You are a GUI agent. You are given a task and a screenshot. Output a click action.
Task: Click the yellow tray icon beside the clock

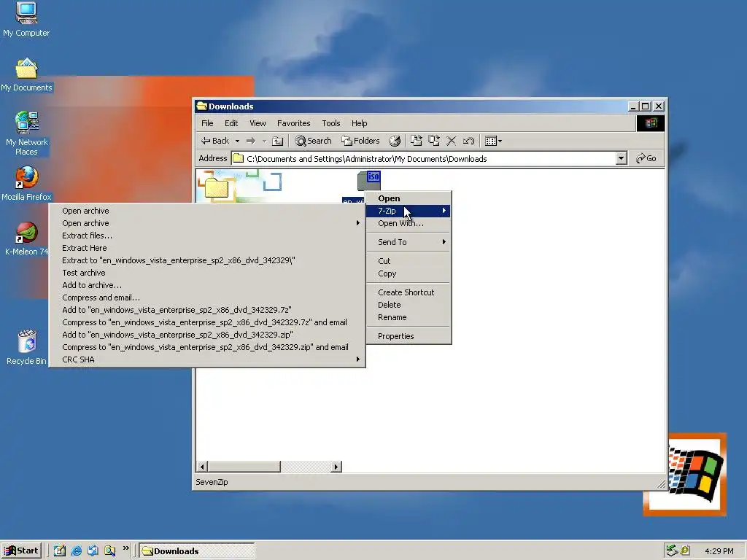685,551
